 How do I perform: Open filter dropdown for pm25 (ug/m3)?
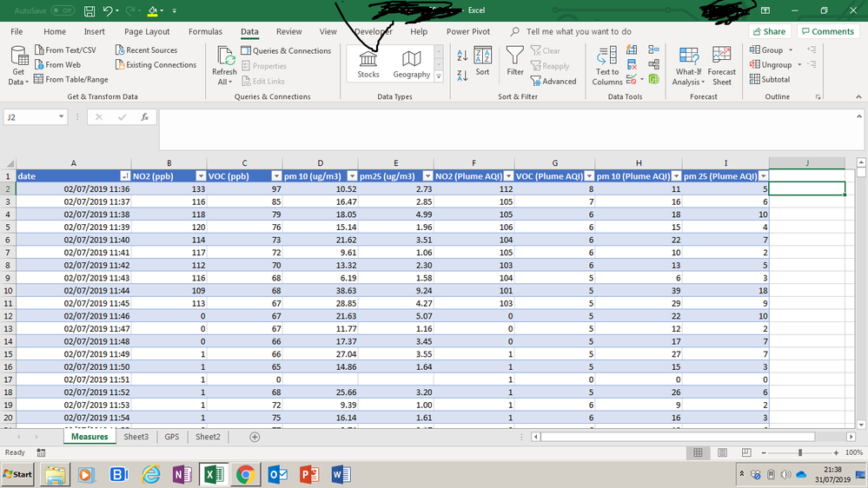pos(427,176)
